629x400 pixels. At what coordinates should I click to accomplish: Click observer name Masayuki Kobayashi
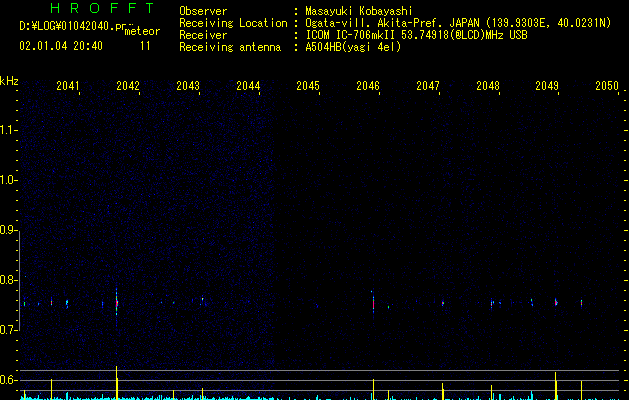pos(359,11)
